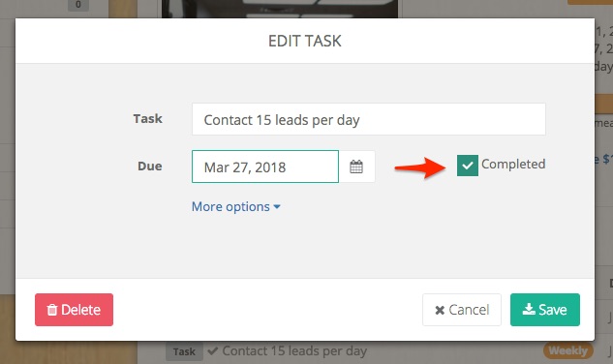
Task: Click the gray Task tag below dialog
Action: tap(184, 351)
